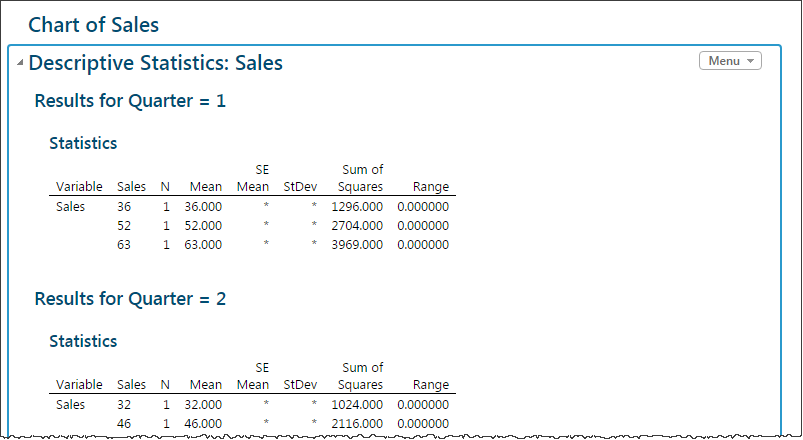
Task: Select the sum of squares value 1296.000
Action: coord(357,207)
